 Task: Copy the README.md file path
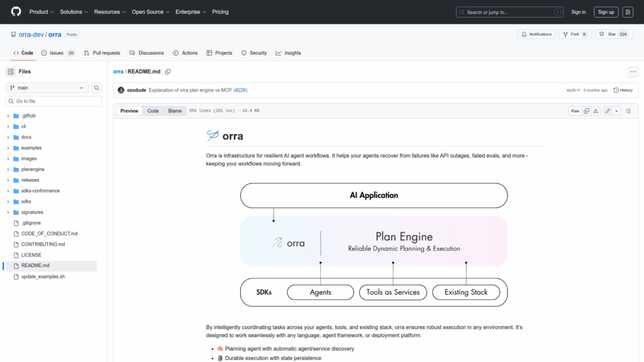pos(168,72)
